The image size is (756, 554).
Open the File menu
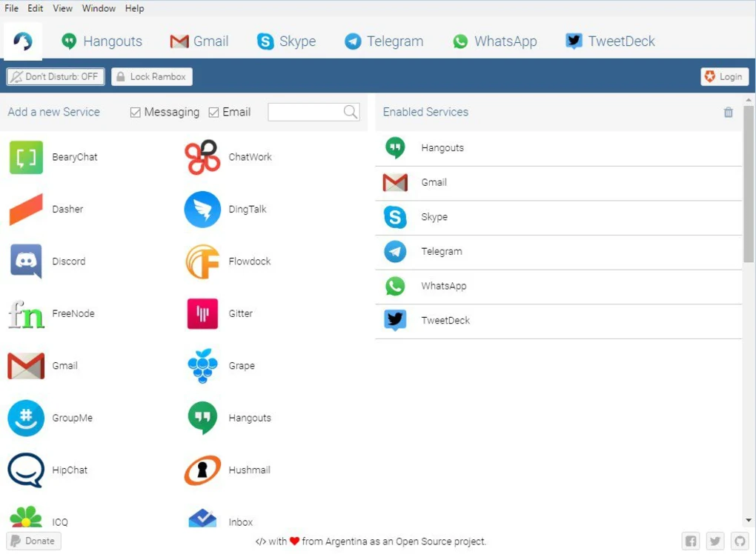point(12,8)
